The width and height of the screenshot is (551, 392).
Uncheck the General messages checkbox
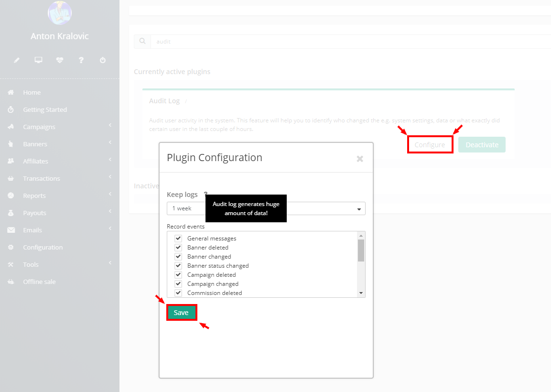tap(178, 238)
